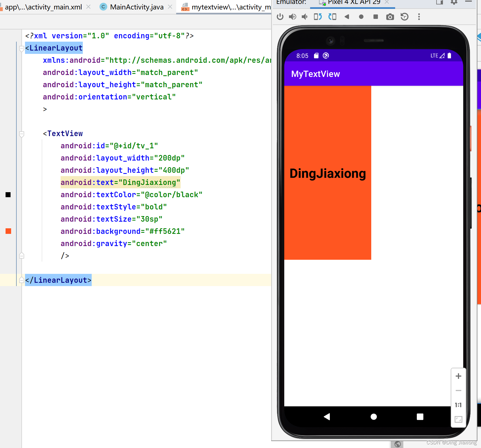Tap the MyTextView app bar title
The width and height of the screenshot is (481, 448).
point(315,74)
